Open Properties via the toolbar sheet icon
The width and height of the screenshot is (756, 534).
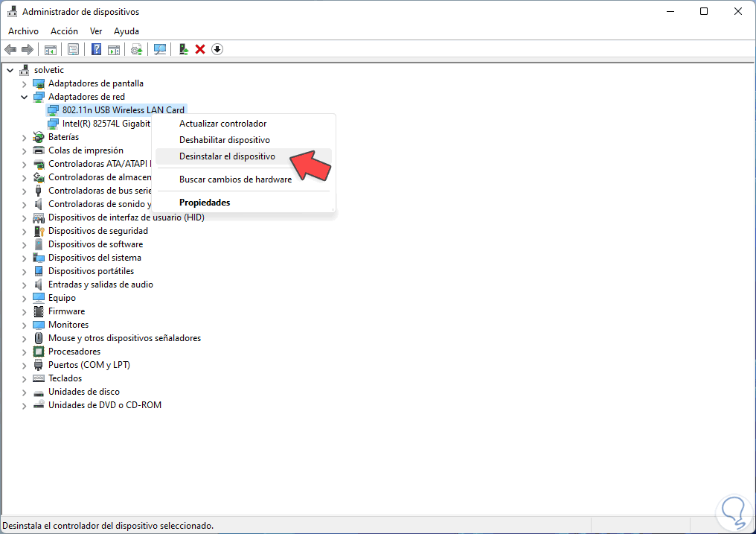click(73, 49)
